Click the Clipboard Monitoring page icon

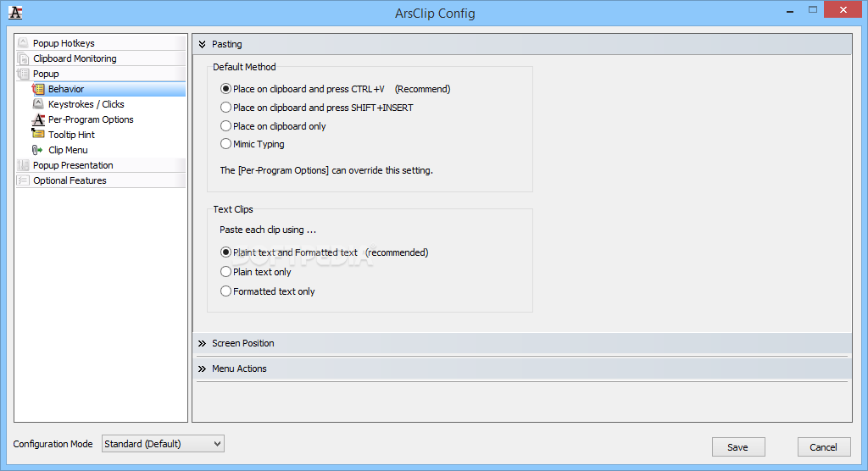[x=23, y=58]
